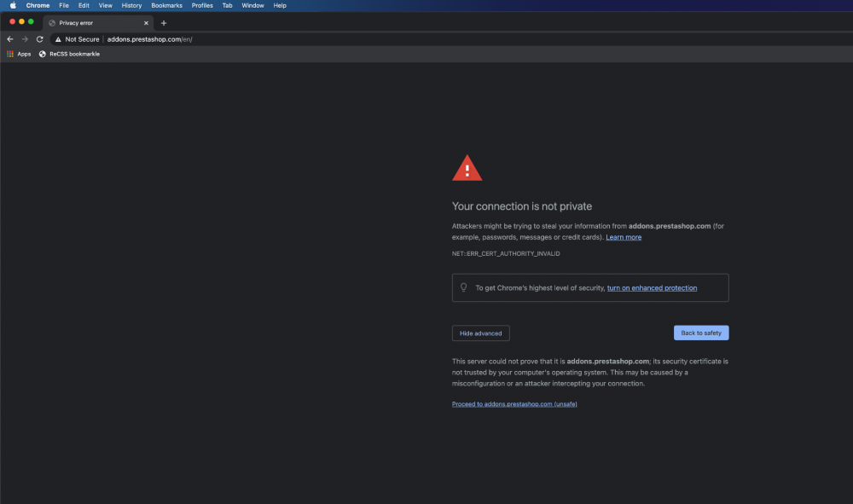
Task: Proceed to addons.prestashop.com (unsafe)
Action: 514,403
